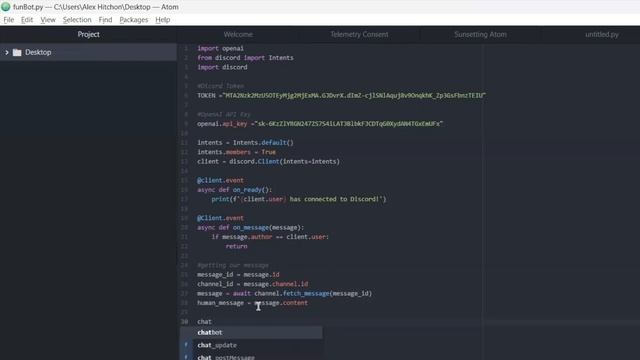This screenshot has width=640, height=360.
Task: Click the '#getting our message' comment
Action: (x=233, y=265)
